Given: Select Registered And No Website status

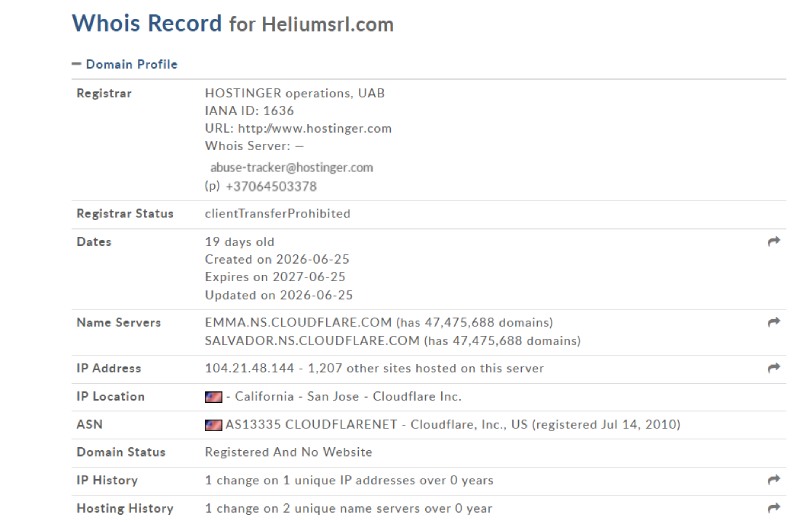Looking at the screenshot, I should (x=288, y=452).
